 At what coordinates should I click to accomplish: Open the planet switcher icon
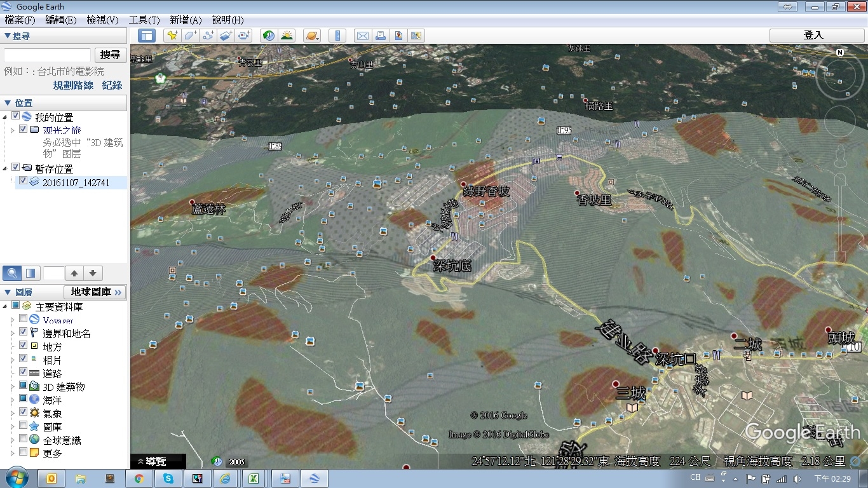point(311,36)
